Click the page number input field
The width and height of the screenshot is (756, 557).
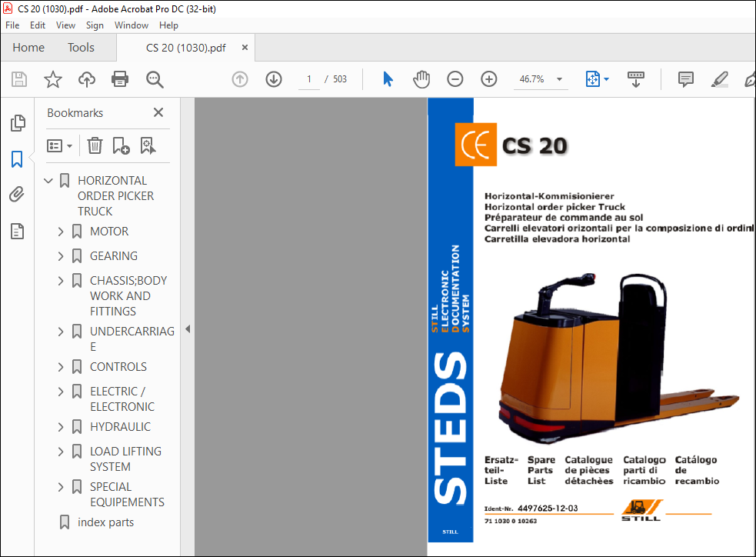click(309, 79)
